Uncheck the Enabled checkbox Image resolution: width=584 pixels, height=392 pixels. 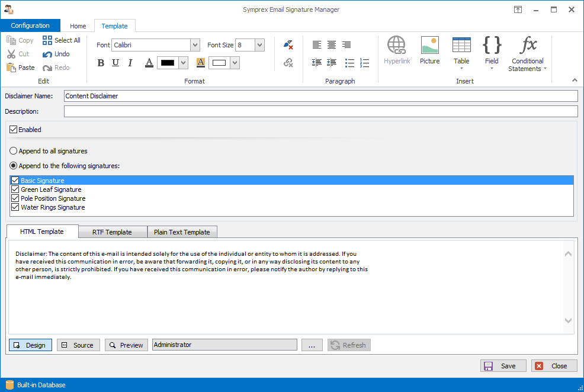click(x=14, y=130)
